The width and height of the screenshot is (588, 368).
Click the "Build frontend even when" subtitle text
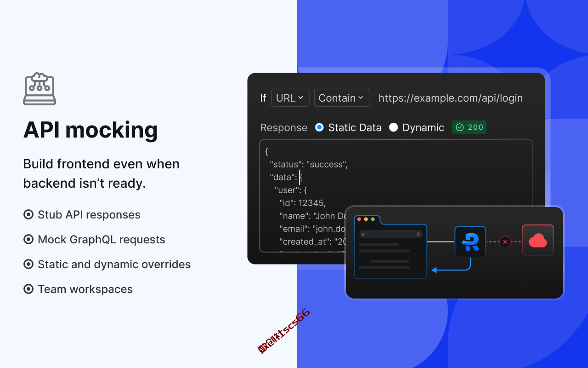point(102,164)
